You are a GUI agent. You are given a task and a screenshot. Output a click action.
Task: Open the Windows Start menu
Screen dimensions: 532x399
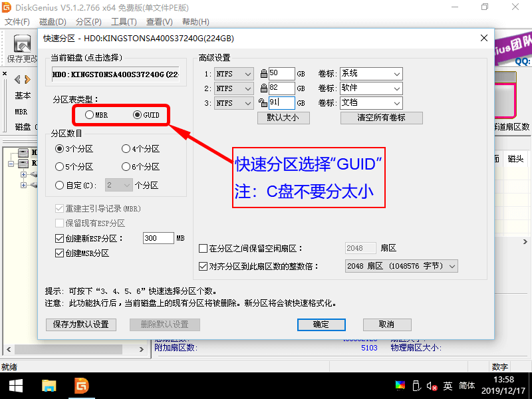click(x=16, y=385)
